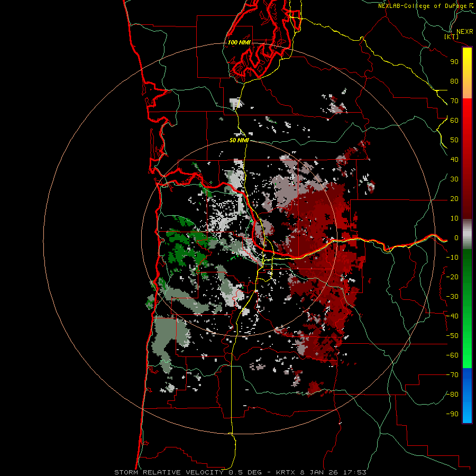Click the -30 value on the velocity scale
The width and height of the screenshot is (476, 476).
452,297
